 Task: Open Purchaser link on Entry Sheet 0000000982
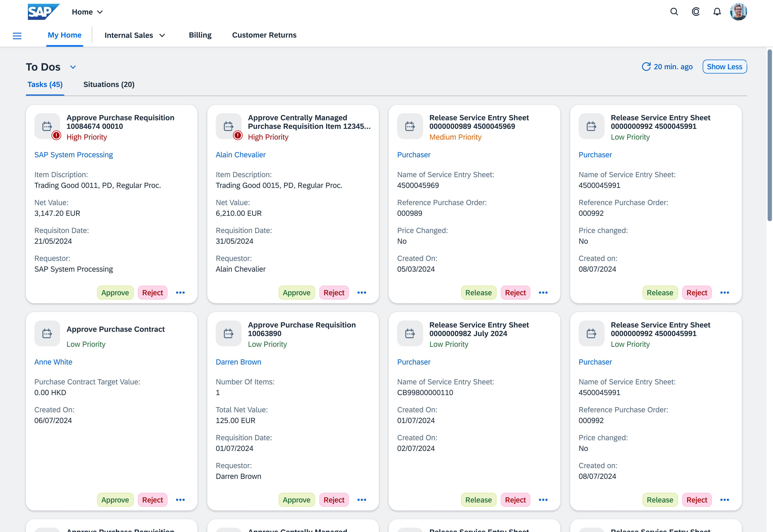pos(414,362)
